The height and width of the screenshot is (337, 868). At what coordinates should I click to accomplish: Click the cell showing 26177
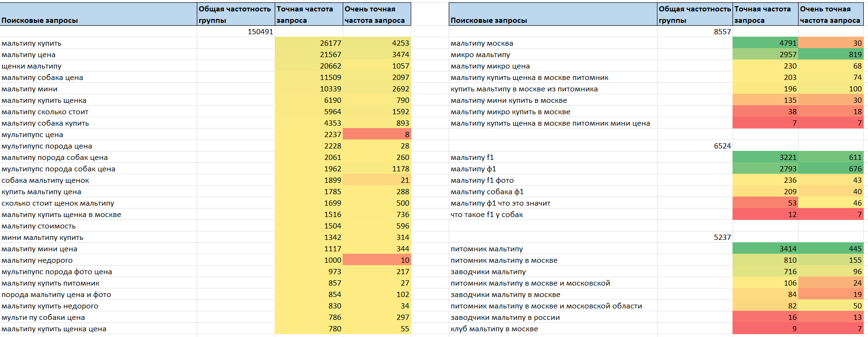309,43
